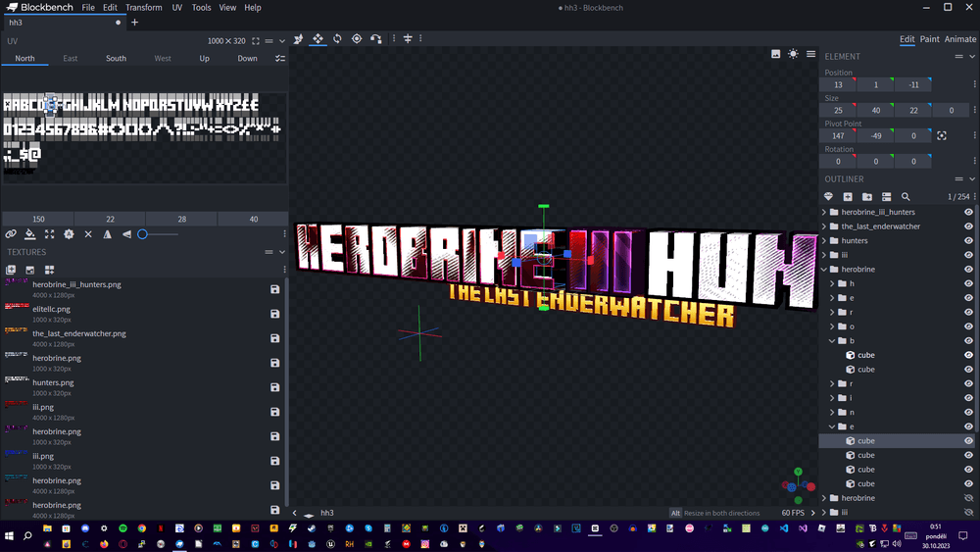This screenshot has width=980, height=552.
Task: Switch to the Down face tab
Action: pos(248,58)
